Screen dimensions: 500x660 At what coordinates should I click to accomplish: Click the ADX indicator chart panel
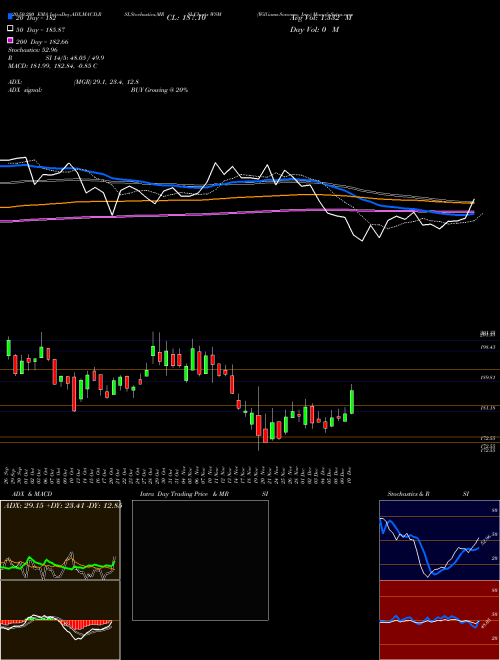point(60,540)
